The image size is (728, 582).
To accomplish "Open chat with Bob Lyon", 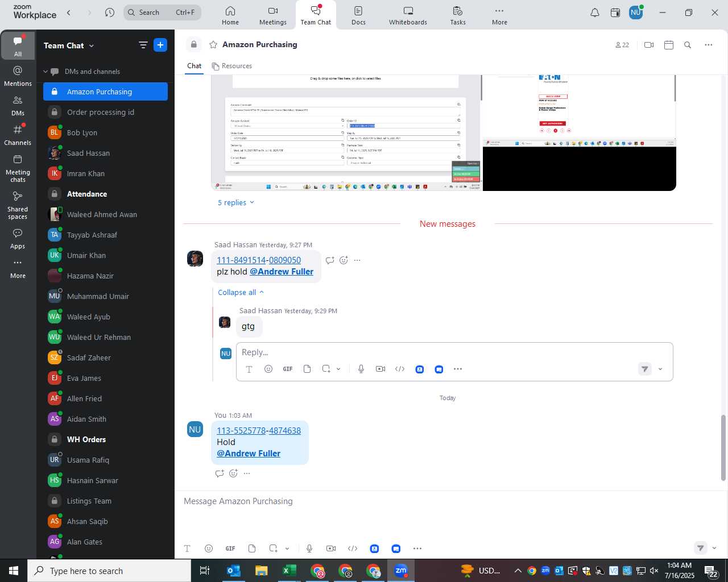I will (x=105, y=132).
